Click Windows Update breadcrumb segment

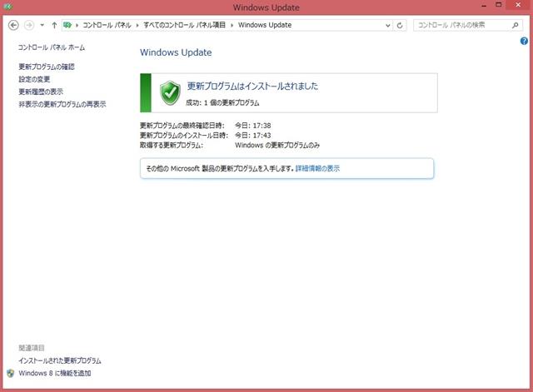[265, 25]
